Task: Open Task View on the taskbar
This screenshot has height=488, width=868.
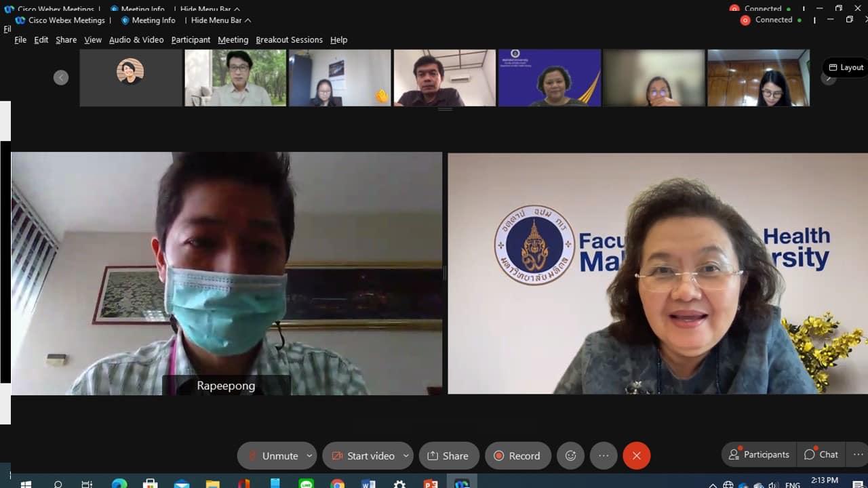Action: point(87,483)
